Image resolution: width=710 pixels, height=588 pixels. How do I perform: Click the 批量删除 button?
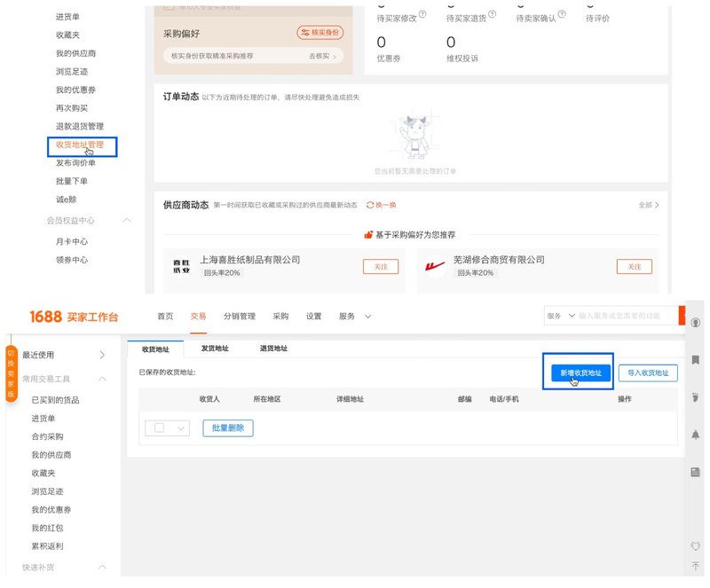(x=228, y=427)
